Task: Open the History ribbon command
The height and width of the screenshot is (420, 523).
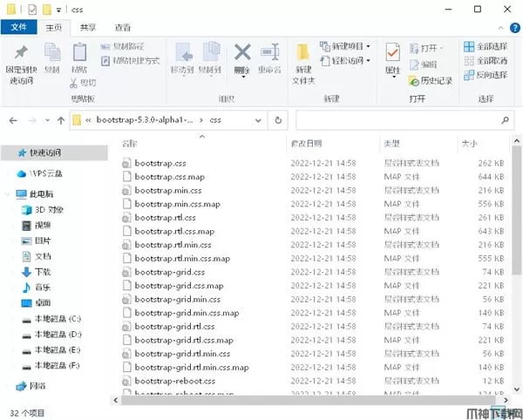Action: [431, 80]
